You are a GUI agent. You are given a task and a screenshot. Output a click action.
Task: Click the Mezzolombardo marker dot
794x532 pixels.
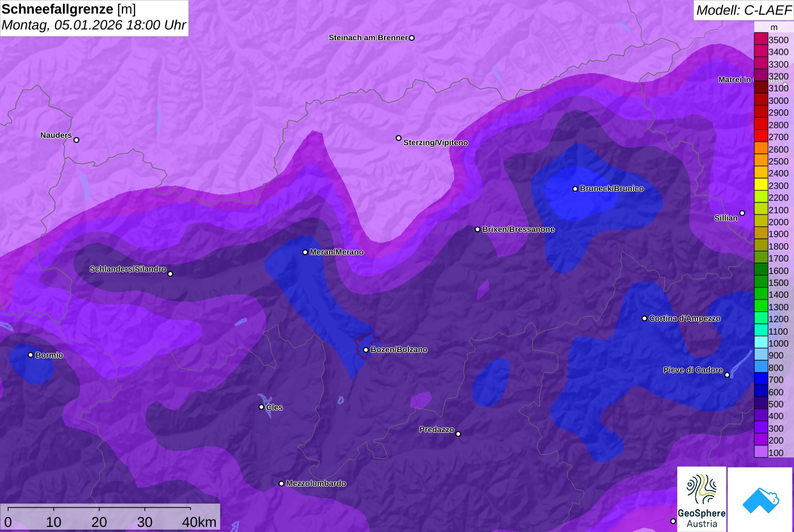tap(281, 484)
